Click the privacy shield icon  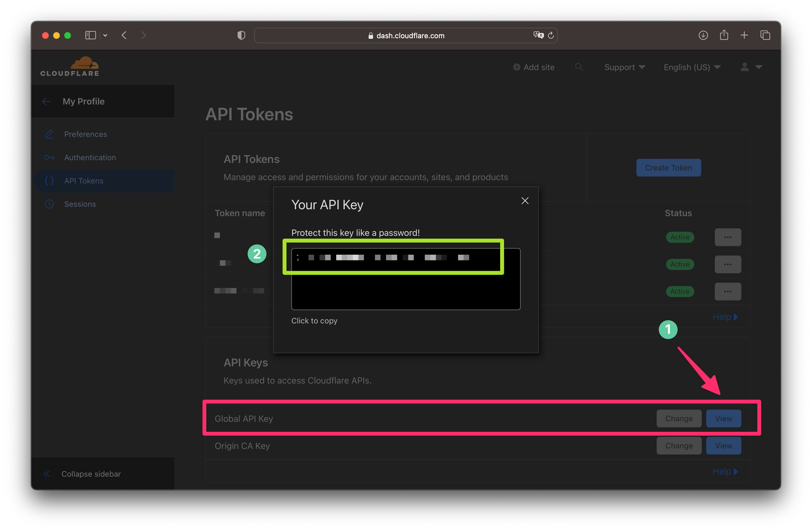point(241,35)
